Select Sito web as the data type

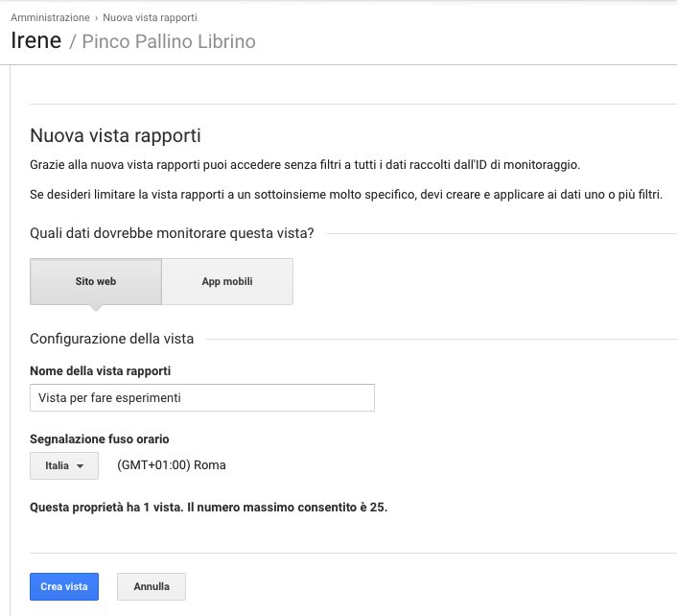pyautogui.click(x=96, y=282)
